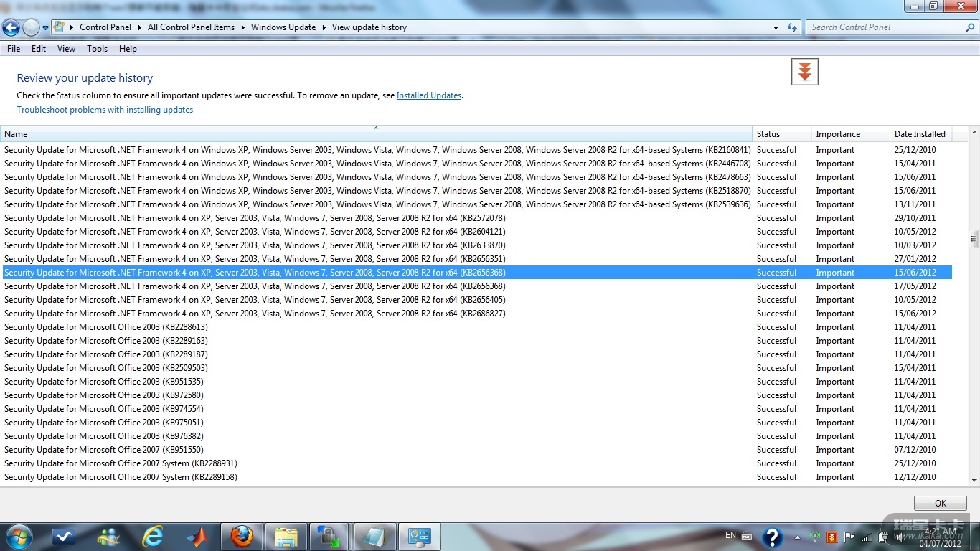980x551 pixels.
Task: Click the green wireless antenna tray icon
Action: coord(815,537)
